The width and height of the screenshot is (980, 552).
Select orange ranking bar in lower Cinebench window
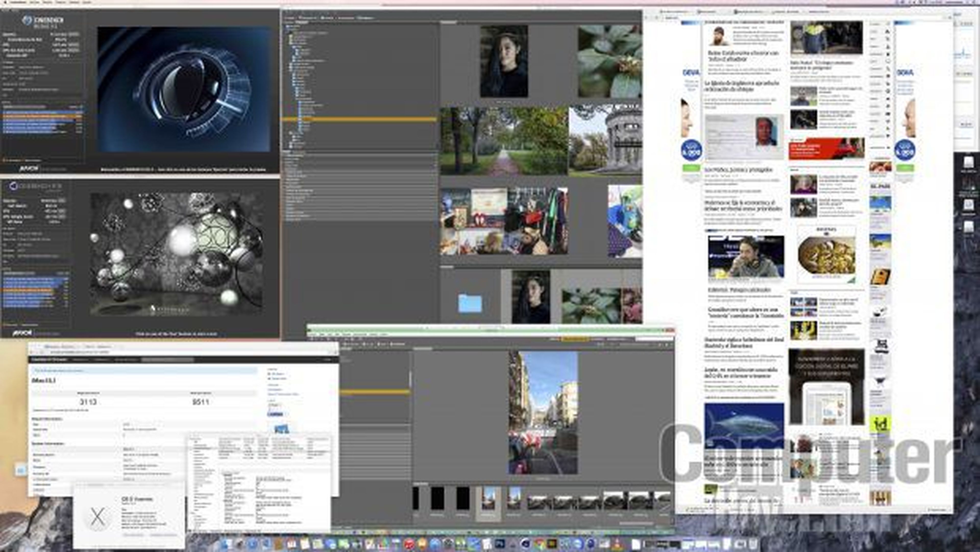tap(29, 290)
